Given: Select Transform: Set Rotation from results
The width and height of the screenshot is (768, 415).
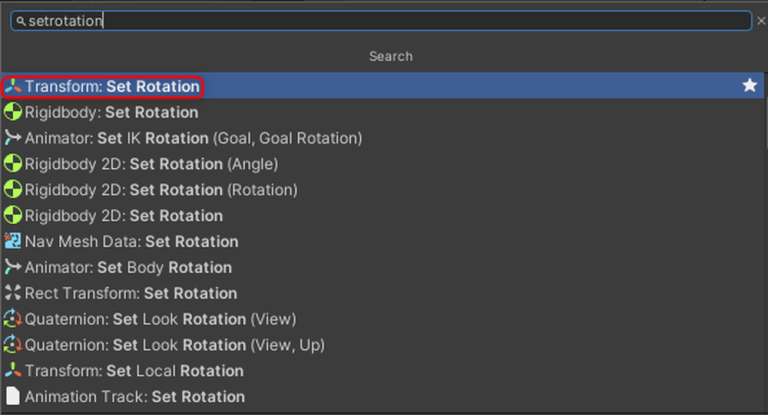Looking at the screenshot, I should click(112, 87).
